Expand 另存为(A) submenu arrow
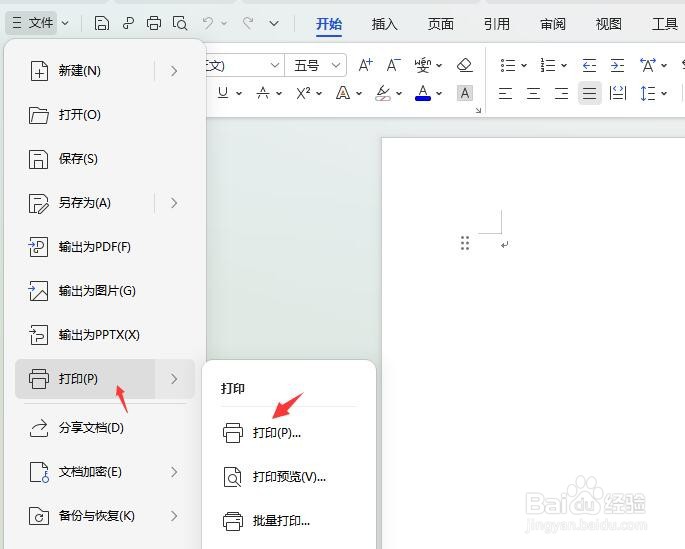 [174, 203]
